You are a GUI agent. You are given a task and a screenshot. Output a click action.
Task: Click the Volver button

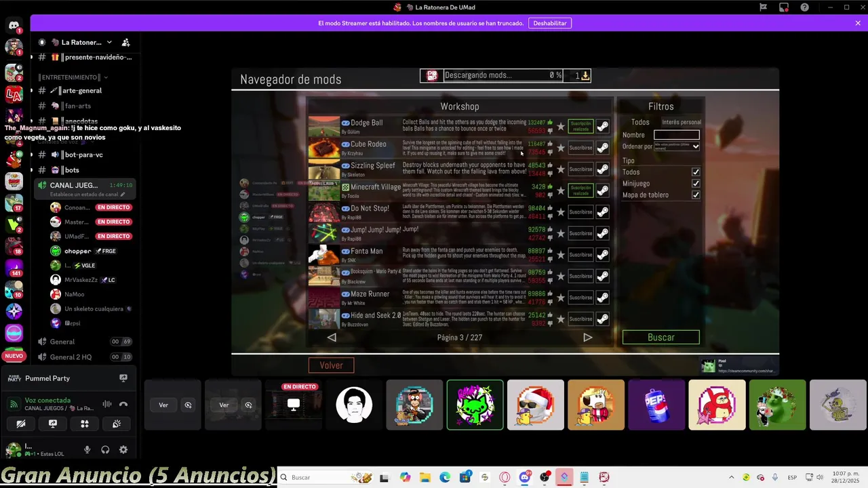pos(331,365)
